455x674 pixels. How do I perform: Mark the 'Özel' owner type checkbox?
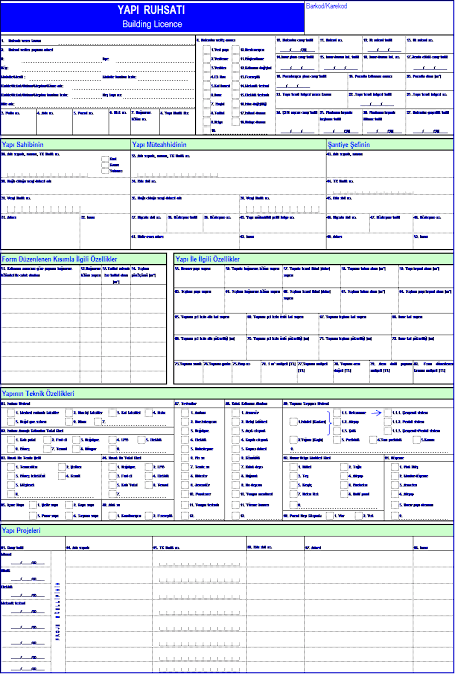point(105,159)
